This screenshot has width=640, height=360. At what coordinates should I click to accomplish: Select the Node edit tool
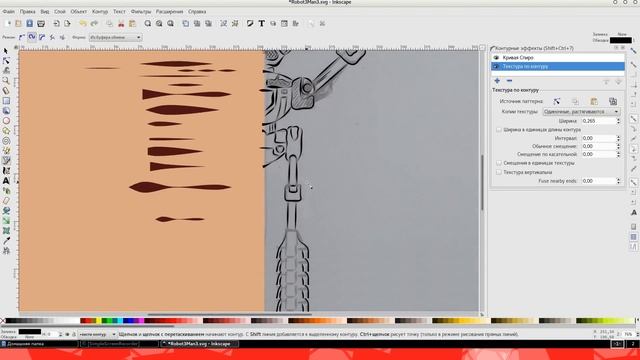(6, 61)
